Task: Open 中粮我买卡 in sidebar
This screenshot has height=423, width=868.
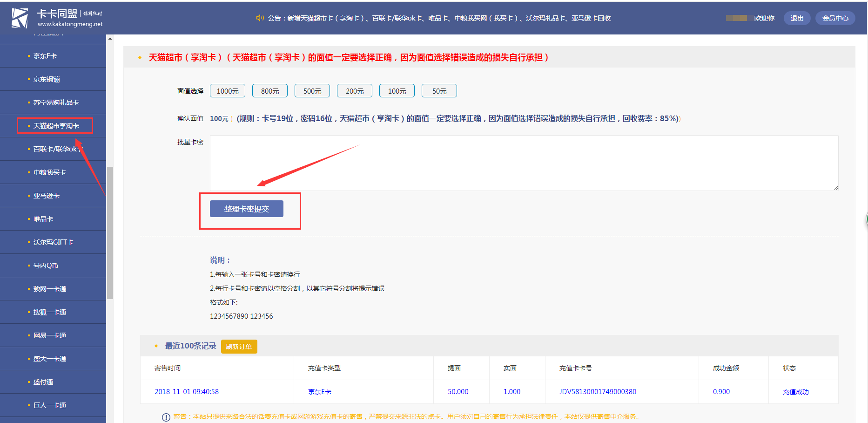Action: (53, 172)
